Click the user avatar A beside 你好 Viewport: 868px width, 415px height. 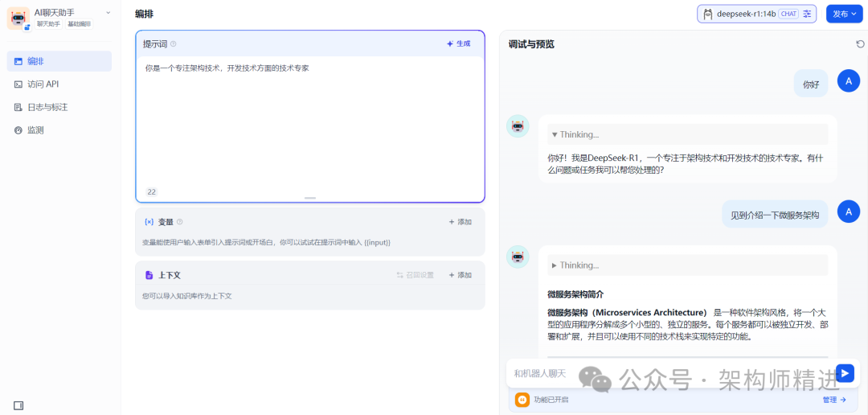click(x=849, y=81)
